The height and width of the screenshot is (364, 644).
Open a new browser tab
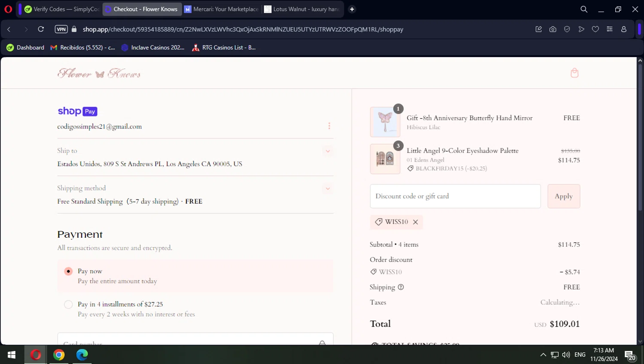pos(352,9)
